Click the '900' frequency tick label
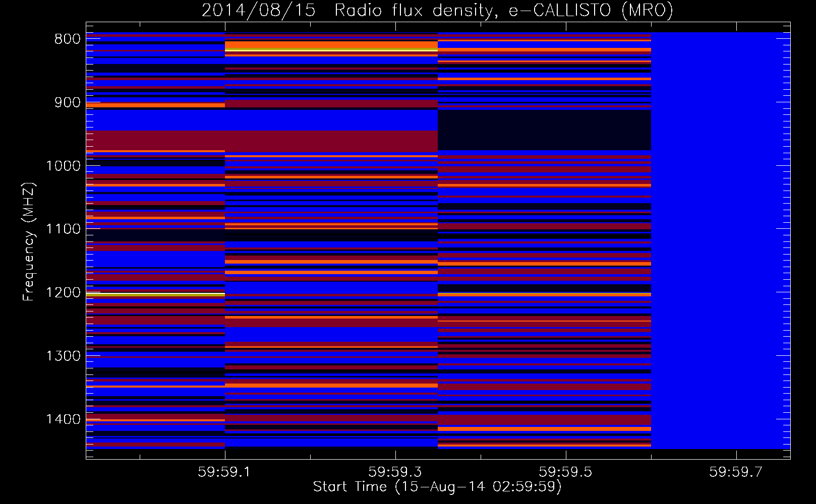 coord(68,102)
